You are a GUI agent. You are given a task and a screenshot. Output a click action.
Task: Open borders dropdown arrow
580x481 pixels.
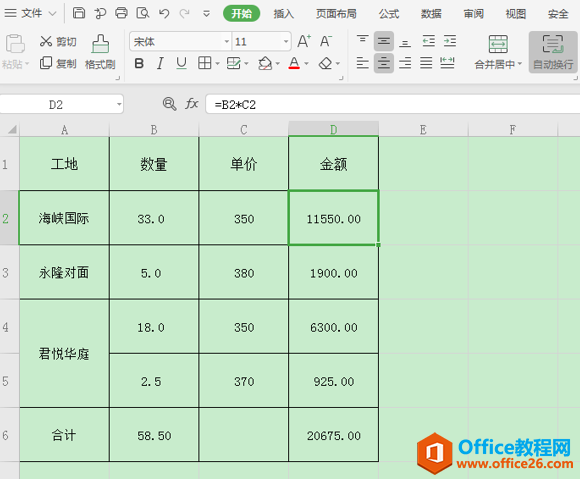coord(218,64)
